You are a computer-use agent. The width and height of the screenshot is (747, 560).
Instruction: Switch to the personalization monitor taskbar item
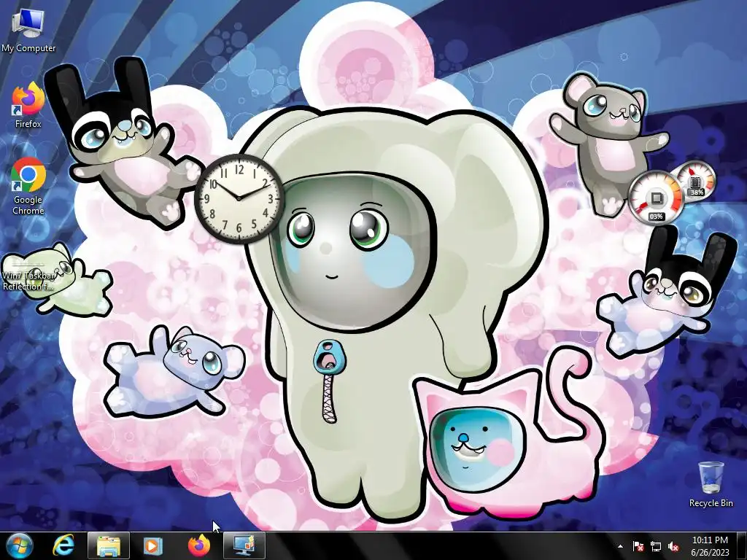[244, 546]
